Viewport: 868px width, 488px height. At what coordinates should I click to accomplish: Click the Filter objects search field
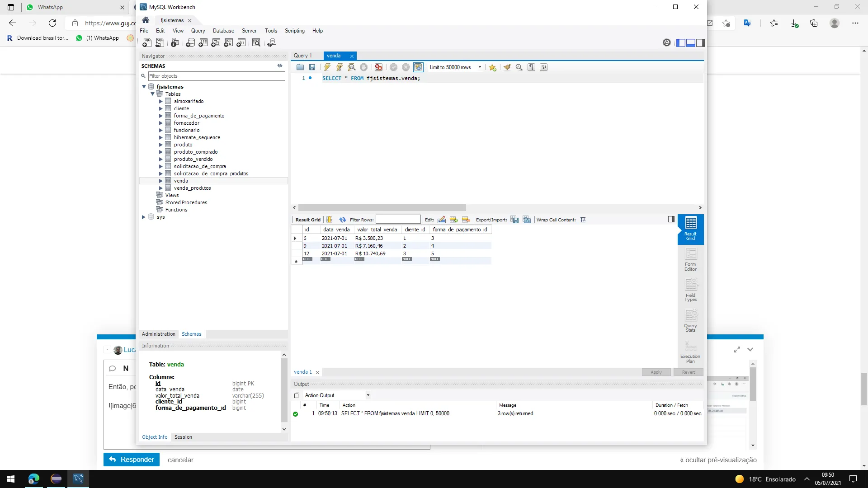[x=217, y=76]
